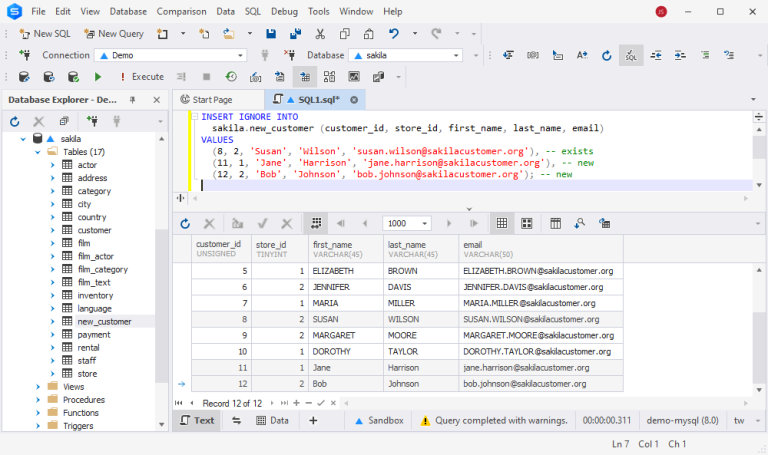This screenshot has width=768, height=455.
Task: Pin the Database Explorer panel
Action: coord(132,100)
